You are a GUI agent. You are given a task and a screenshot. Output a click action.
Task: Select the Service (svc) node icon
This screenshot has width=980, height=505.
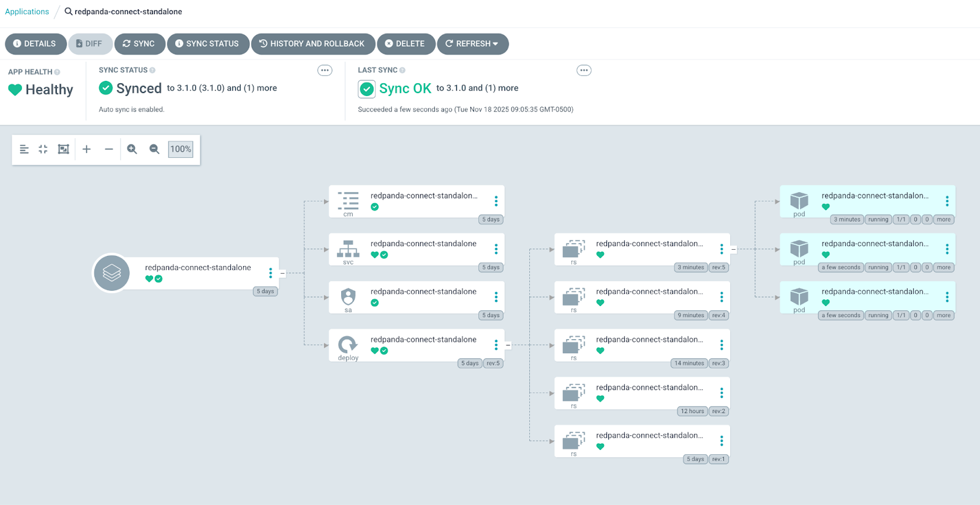pos(348,249)
